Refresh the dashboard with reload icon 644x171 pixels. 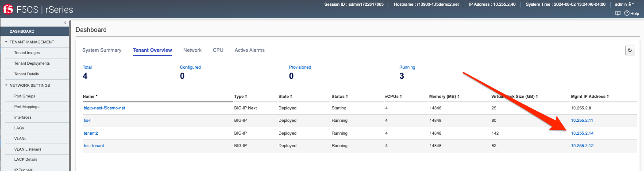point(630,51)
